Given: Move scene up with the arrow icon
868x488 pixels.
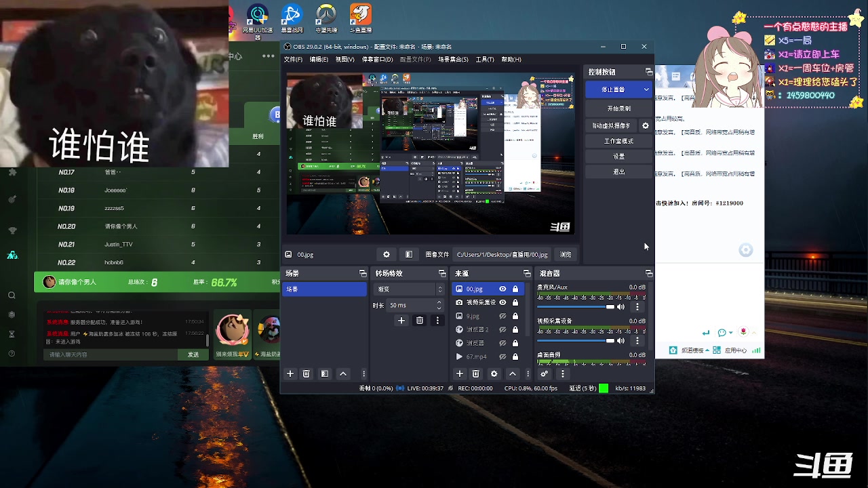Looking at the screenshot, I should pos(343,374).
